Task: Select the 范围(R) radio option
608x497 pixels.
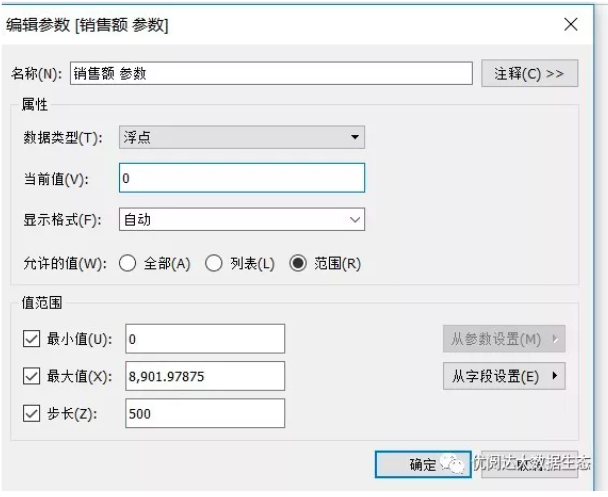Action: 298,263
